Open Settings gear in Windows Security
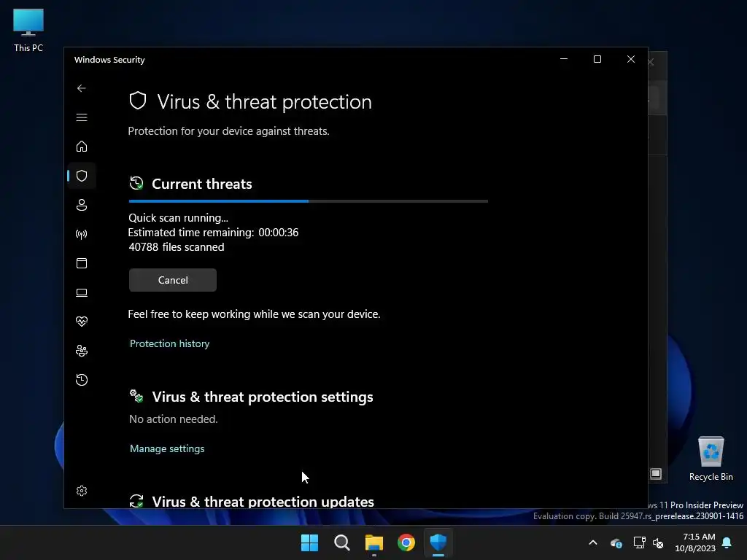747x560 pixels. (82, 491)
